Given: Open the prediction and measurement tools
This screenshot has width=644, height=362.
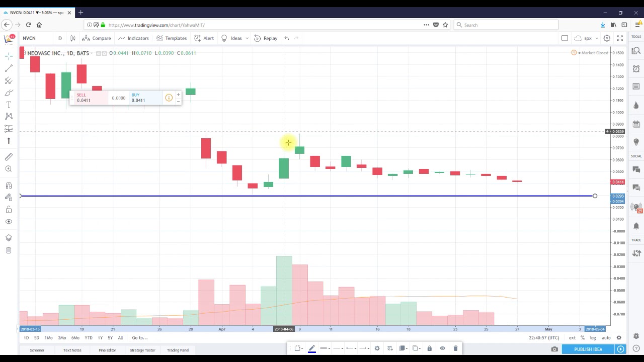Looking at the screenshot, I should click(9, 129).
